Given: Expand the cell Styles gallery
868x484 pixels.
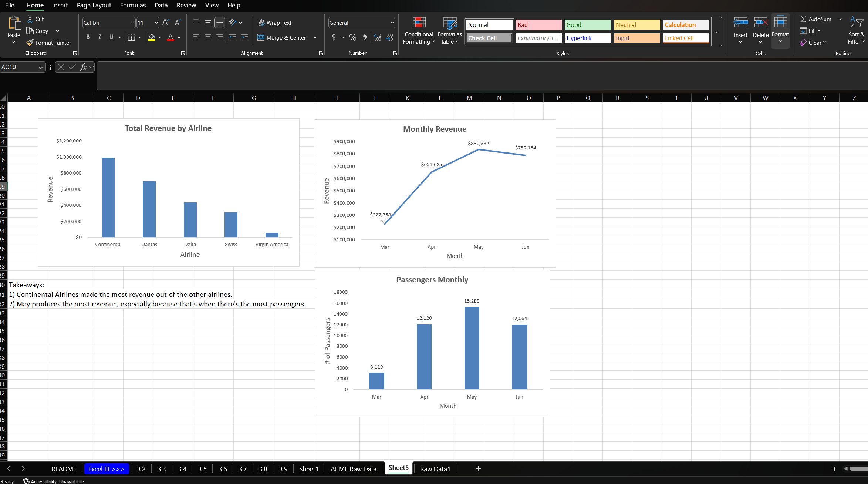Looking at the screenshot, I should [716, 31].
